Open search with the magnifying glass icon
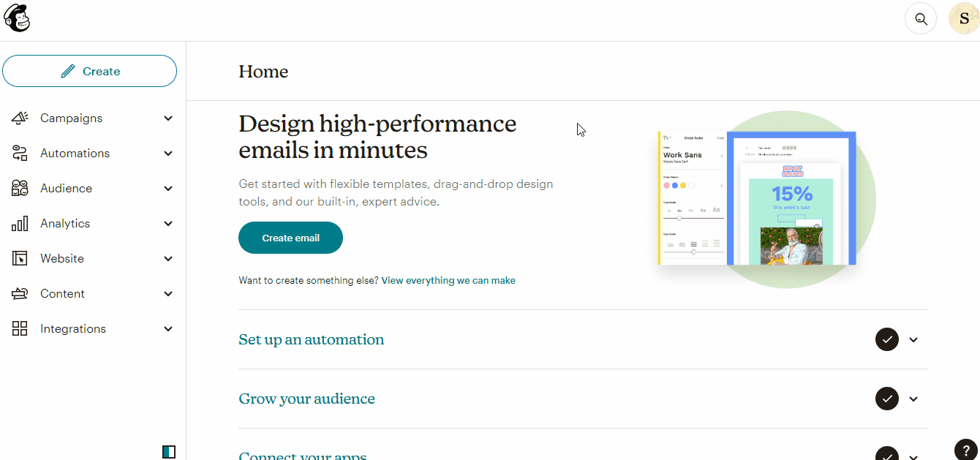This screenshot has width=980, height=460. click(920, 18)
